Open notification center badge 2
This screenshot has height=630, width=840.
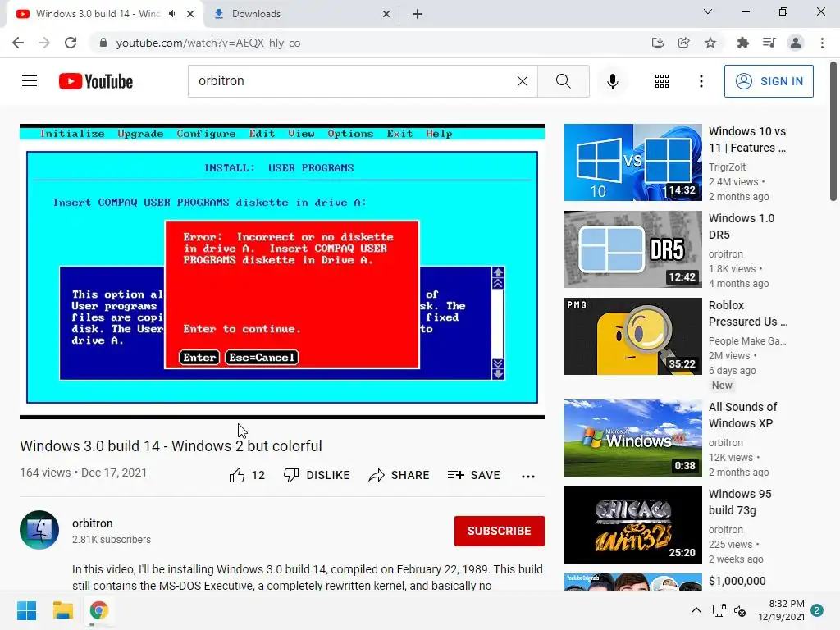coord(817,610)
